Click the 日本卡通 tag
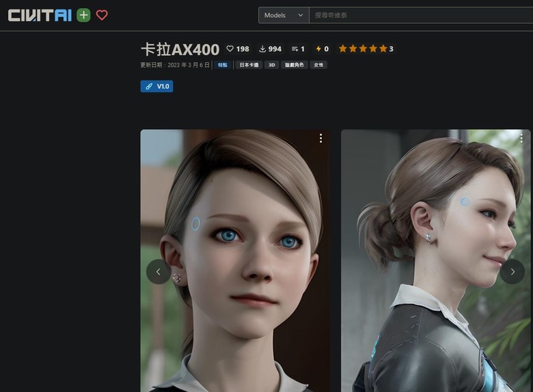Screen dimensions: 533x392 pyautogui.click(x=249, y=65)
